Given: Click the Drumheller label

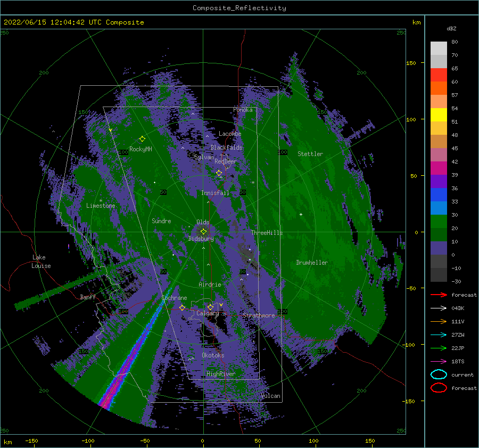Looking at the screenshot, I should [x=312, y=263].
